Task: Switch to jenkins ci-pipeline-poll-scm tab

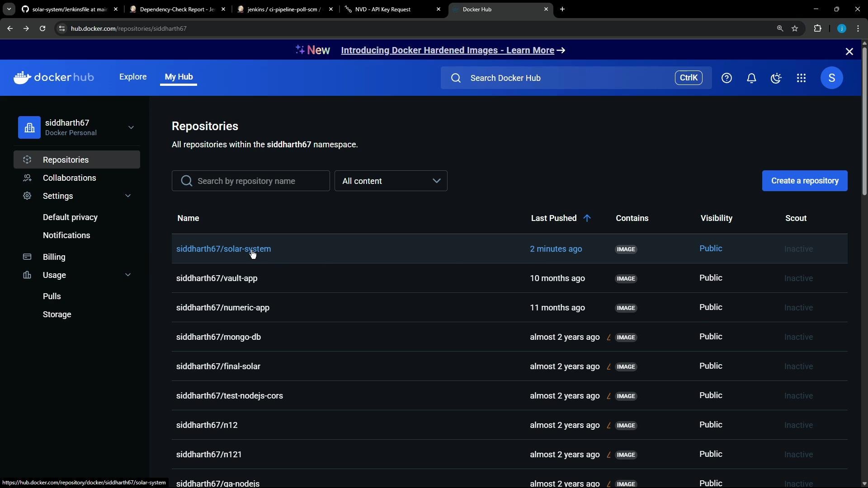Action: click(285, 9)
